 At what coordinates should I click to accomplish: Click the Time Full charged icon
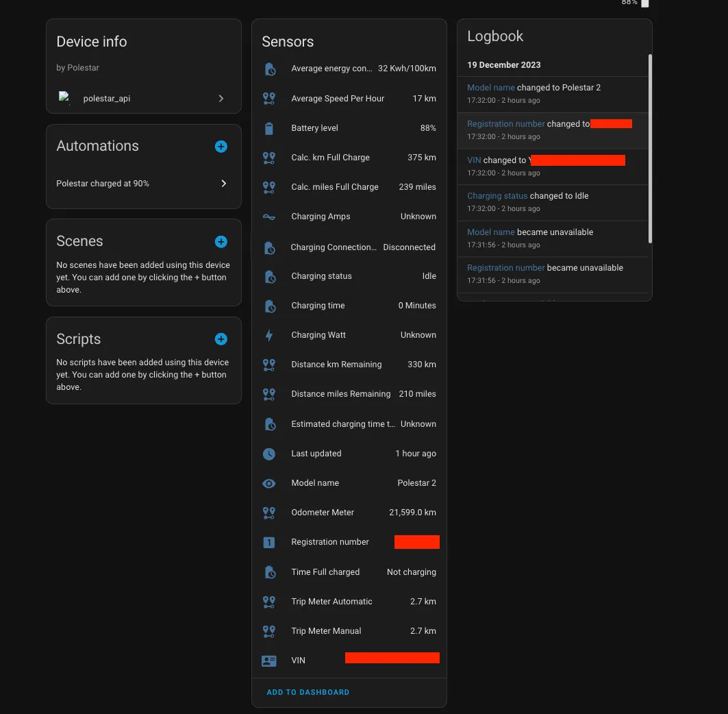click(x=269, y=572)
